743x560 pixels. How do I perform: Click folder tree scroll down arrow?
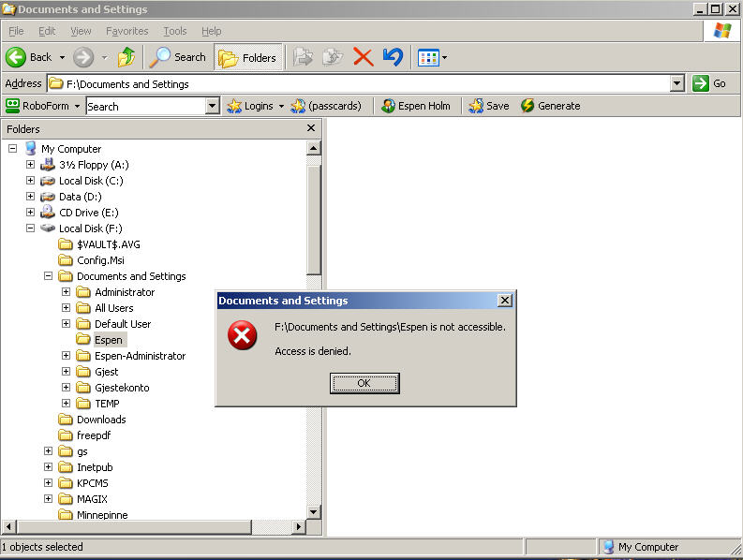point(313,511)
